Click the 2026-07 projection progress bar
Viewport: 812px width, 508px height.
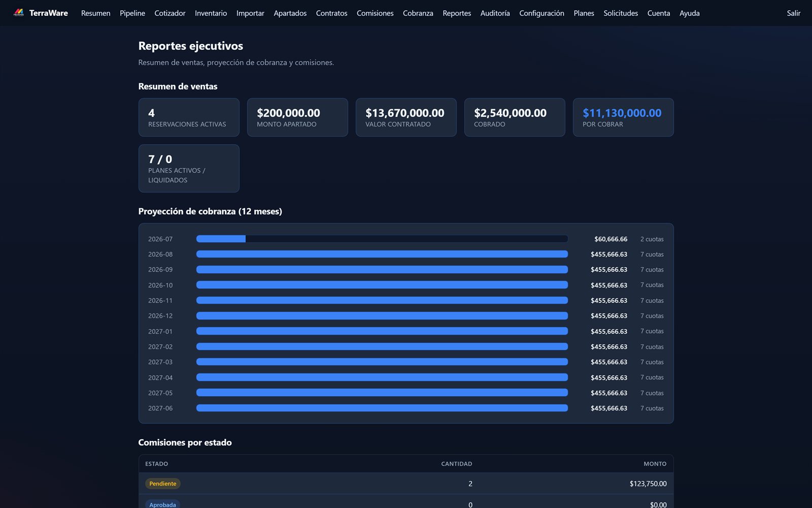coord(382,239)
